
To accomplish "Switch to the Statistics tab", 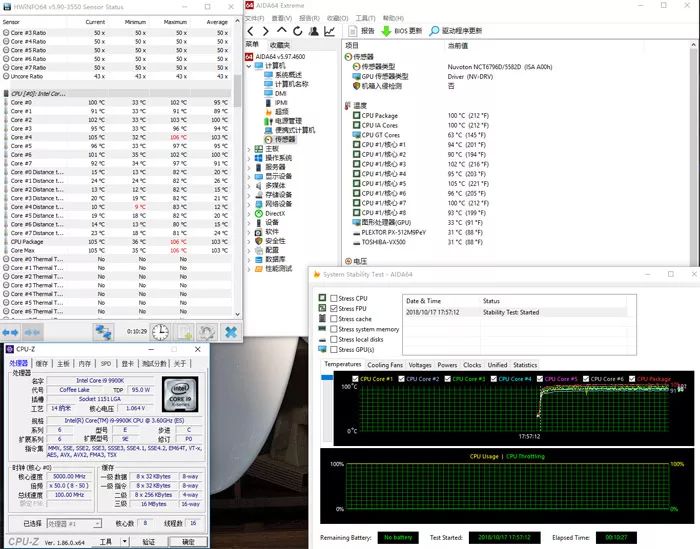I will tap(525, 365).
